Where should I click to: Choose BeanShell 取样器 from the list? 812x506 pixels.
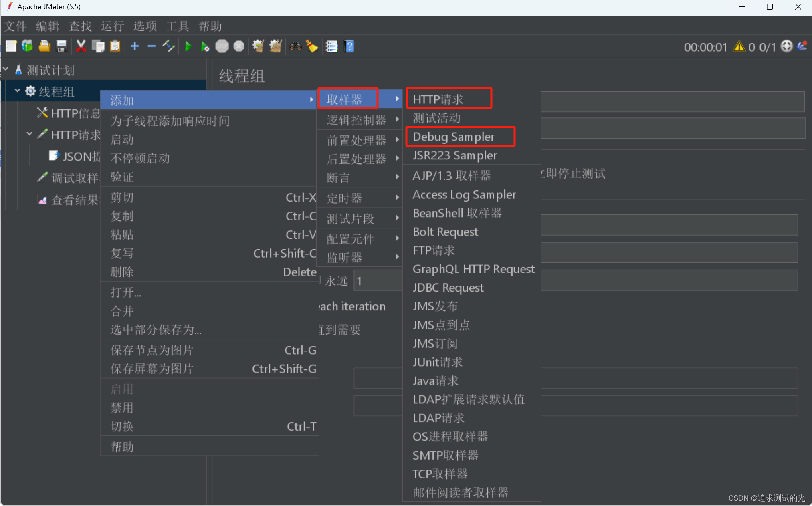[x=472, y=213]
